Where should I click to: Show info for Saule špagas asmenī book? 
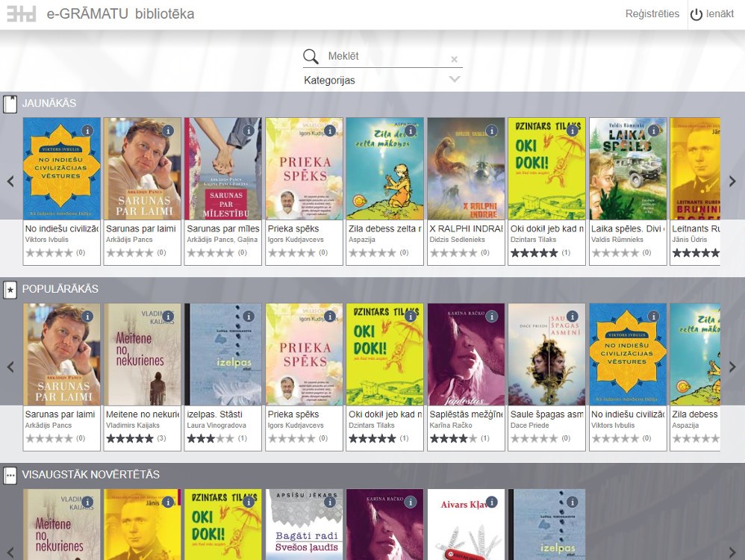(x=573, y=316)
